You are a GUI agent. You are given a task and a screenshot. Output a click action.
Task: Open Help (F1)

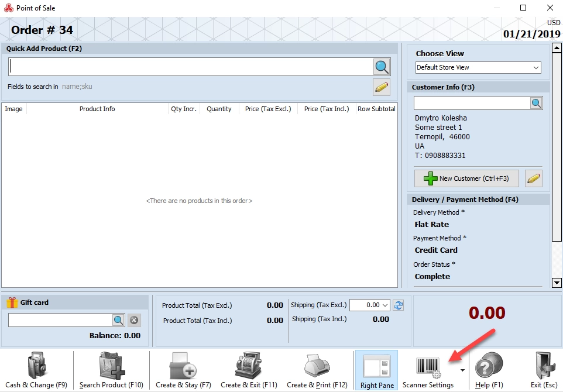(x=489, y=370)
